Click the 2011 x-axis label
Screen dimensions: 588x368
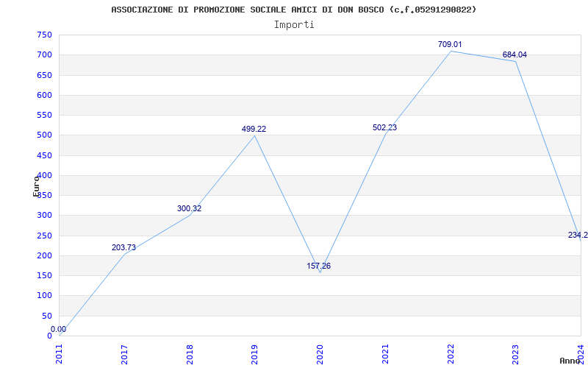[60, 354]
